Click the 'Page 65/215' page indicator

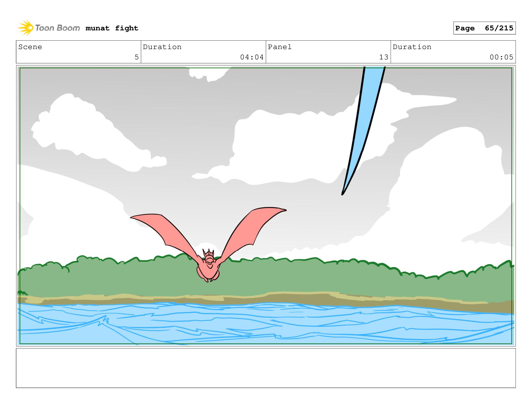click(484, 28)
